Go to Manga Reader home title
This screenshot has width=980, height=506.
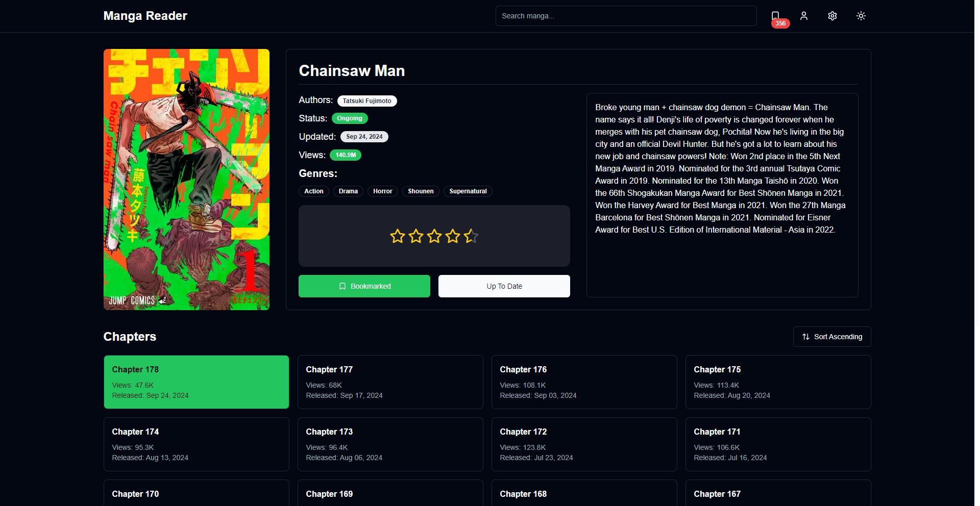pyautogui.click(x=145, y=16)
